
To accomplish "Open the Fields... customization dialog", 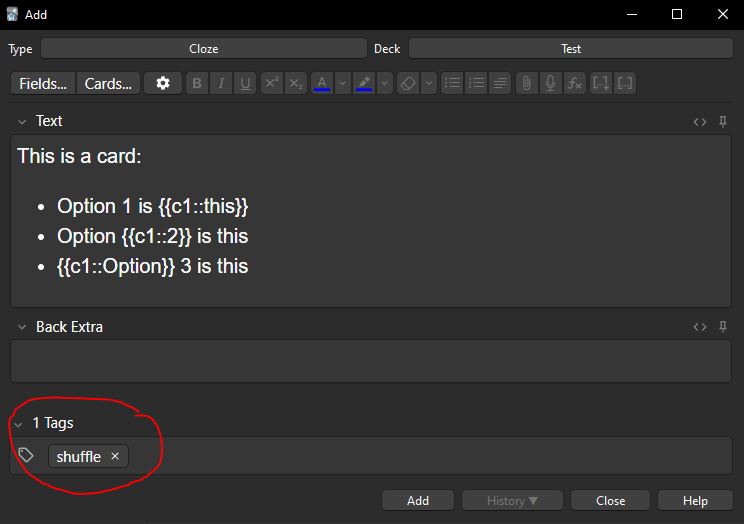I will (x=43, y=84).
